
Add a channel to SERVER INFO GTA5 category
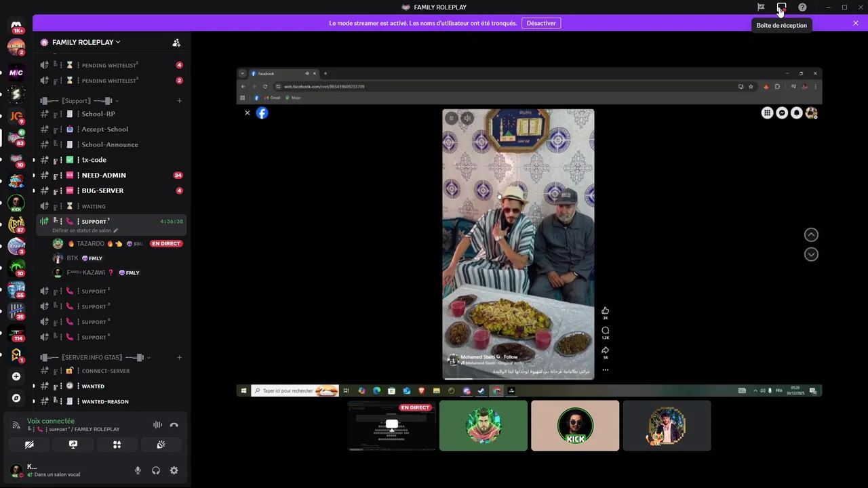179,357
